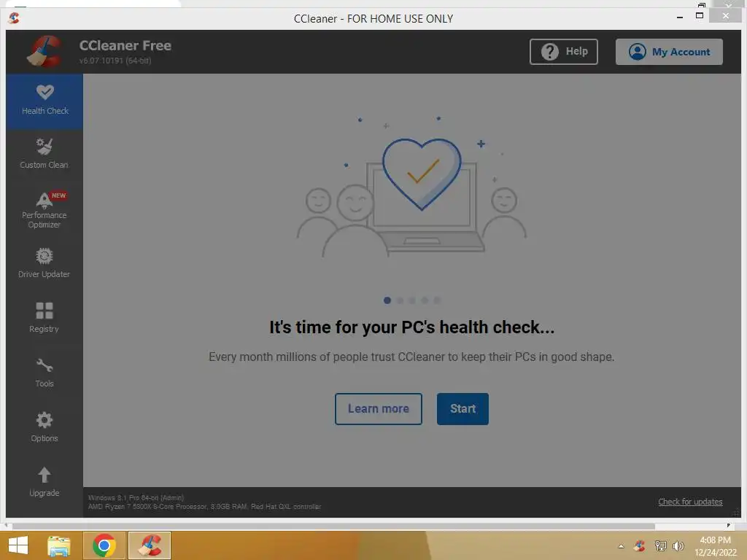Follow the Check for updates link

click(x=690, y=502)
